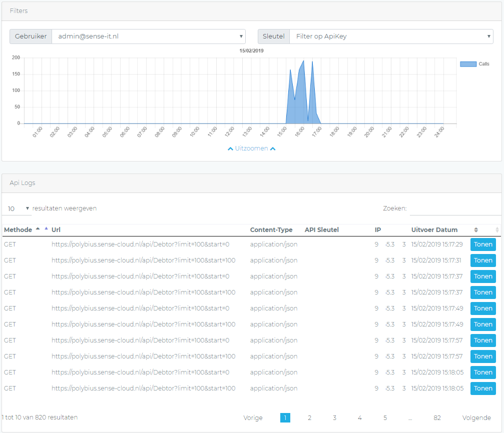Open the results-per-page dropdown showing 10
504x433 pixels.
(17, 208)
